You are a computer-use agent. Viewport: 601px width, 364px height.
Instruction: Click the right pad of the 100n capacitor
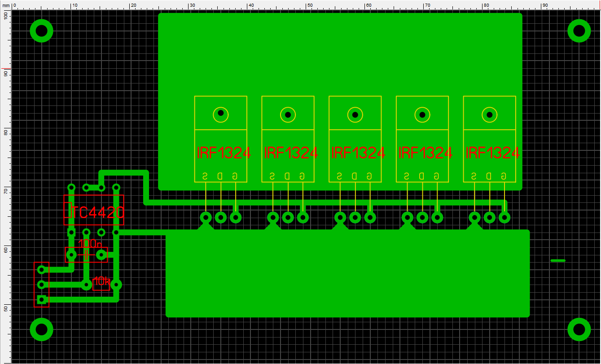coord(101,255)
